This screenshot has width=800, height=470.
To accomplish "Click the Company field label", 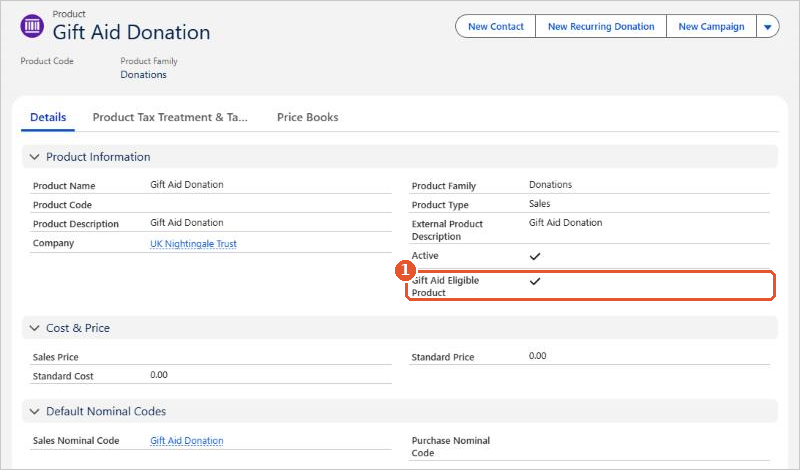I will click(x=53, y=243).
